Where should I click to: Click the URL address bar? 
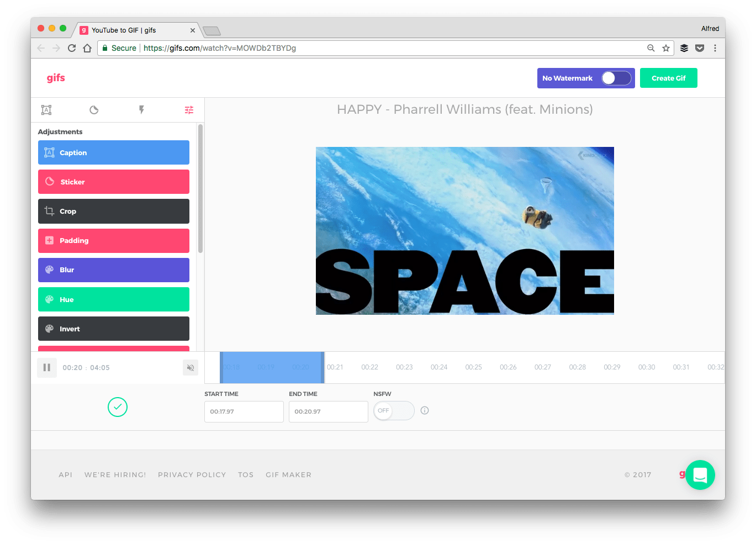tap(387, 48)
